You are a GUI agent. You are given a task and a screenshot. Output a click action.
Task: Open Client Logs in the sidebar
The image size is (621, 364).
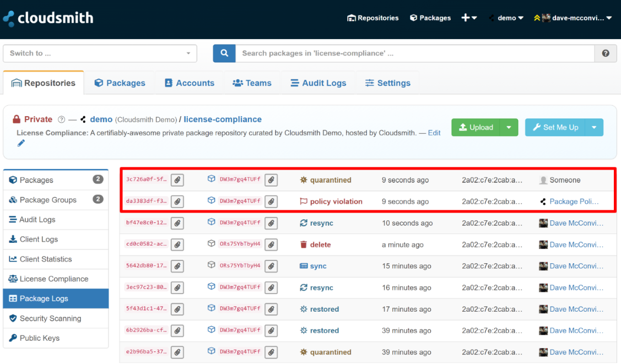[56, 240]
